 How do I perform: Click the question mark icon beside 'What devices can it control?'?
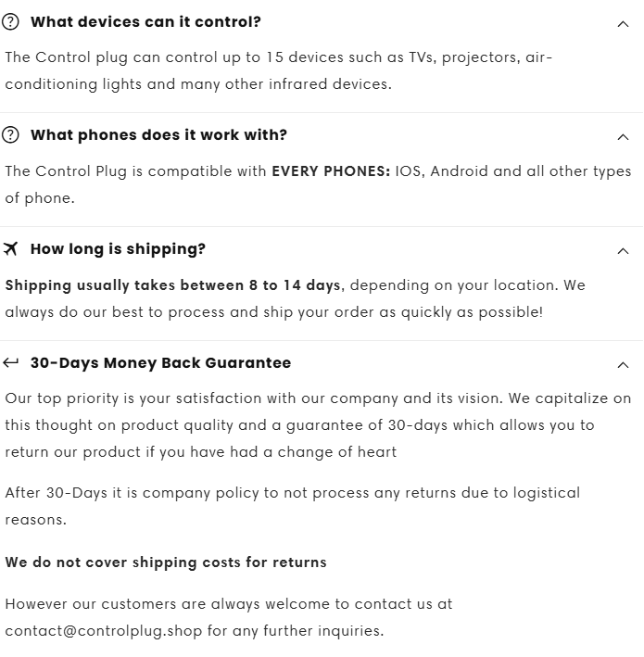tap(10, 22)
